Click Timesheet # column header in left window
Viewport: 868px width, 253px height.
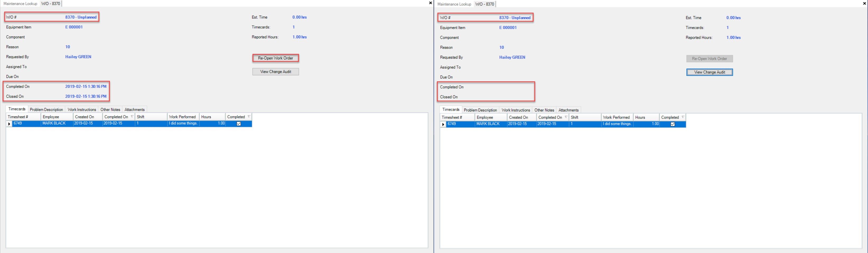[23, 117]
